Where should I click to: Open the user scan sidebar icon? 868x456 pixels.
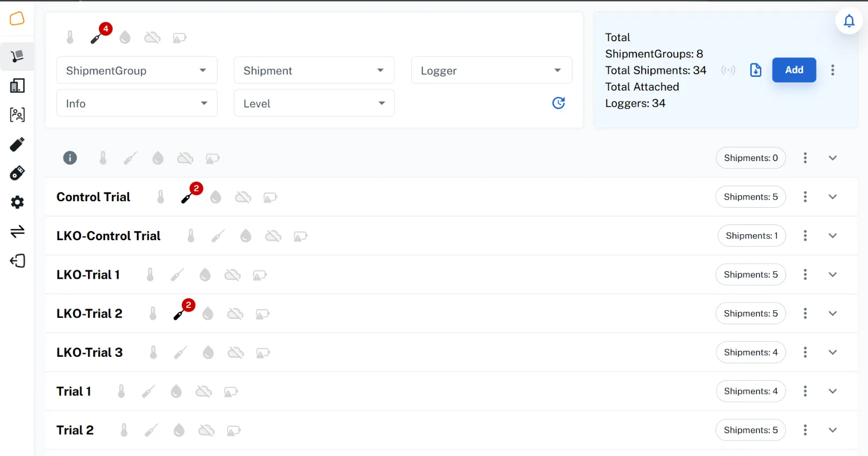point(17,115)
